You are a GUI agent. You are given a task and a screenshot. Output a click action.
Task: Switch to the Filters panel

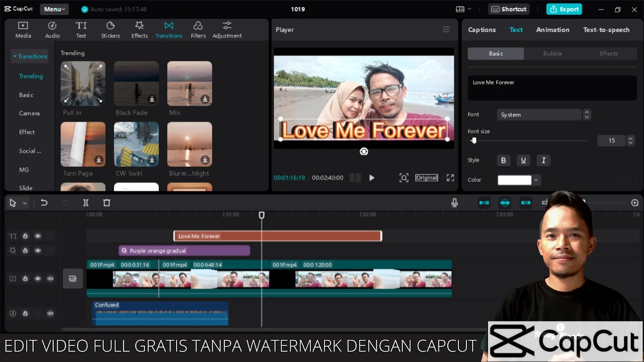pyautogui.click(x=198, y=29)
